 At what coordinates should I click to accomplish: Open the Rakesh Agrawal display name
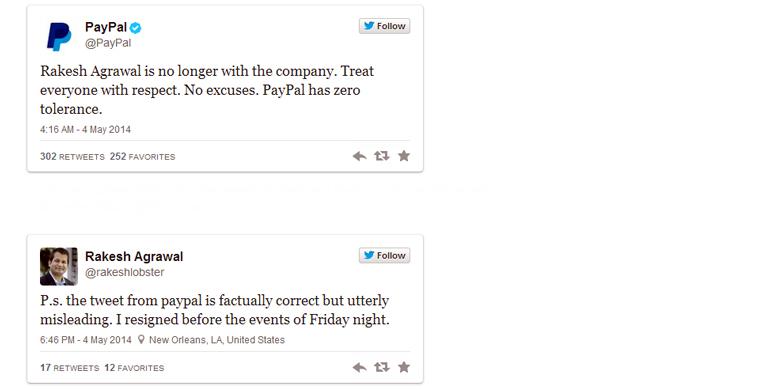click(x=134, y=257)
